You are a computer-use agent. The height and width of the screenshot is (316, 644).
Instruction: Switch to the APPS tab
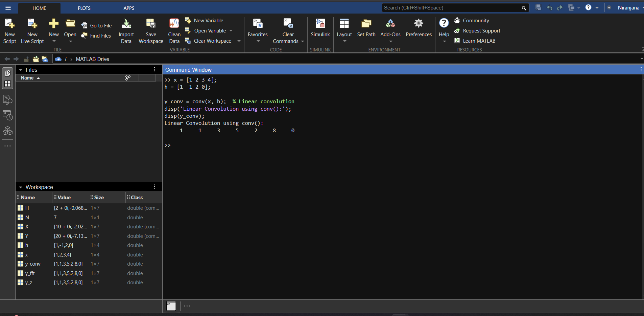point(129,8)
